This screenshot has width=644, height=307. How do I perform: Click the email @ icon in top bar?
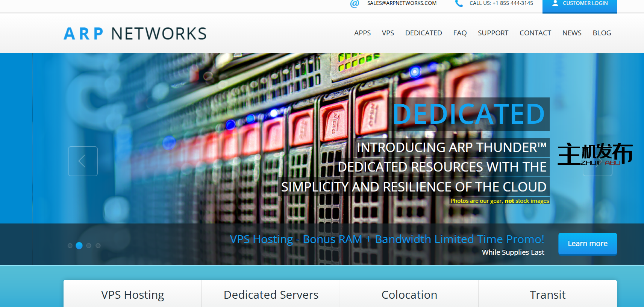(x=355, y=3)
